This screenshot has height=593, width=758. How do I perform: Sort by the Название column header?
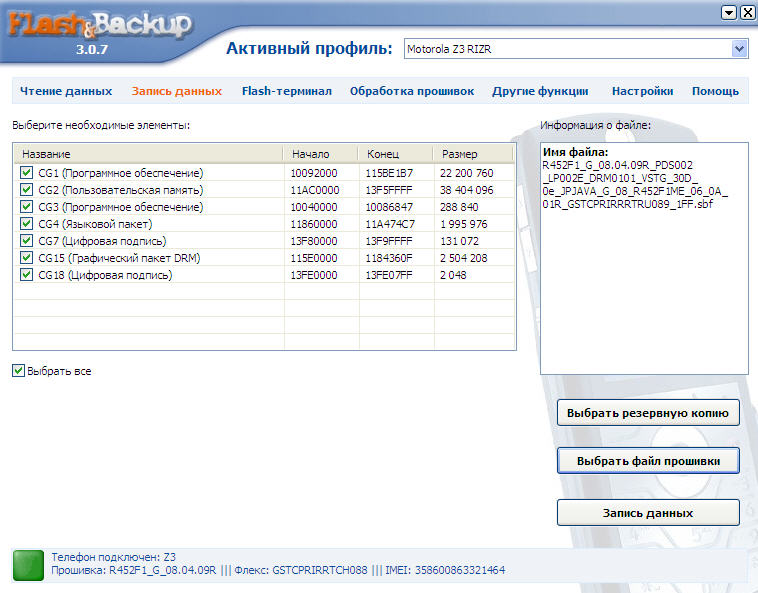coord(148,154)
